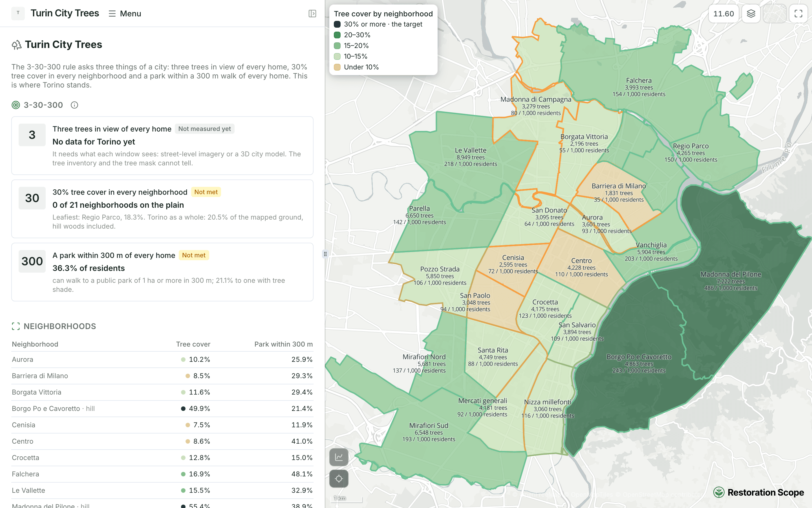Viewport: 812px width, 508px height.
Task: Sort by the Tree cover column header
Action: click(193, 344)
